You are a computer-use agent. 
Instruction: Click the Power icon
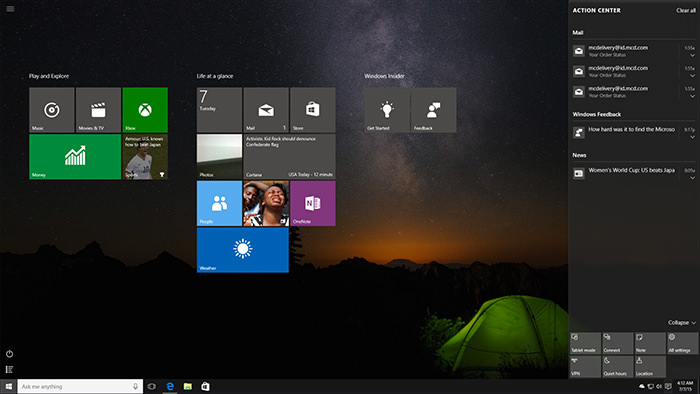pyautogui.click(x=9, y=354)
